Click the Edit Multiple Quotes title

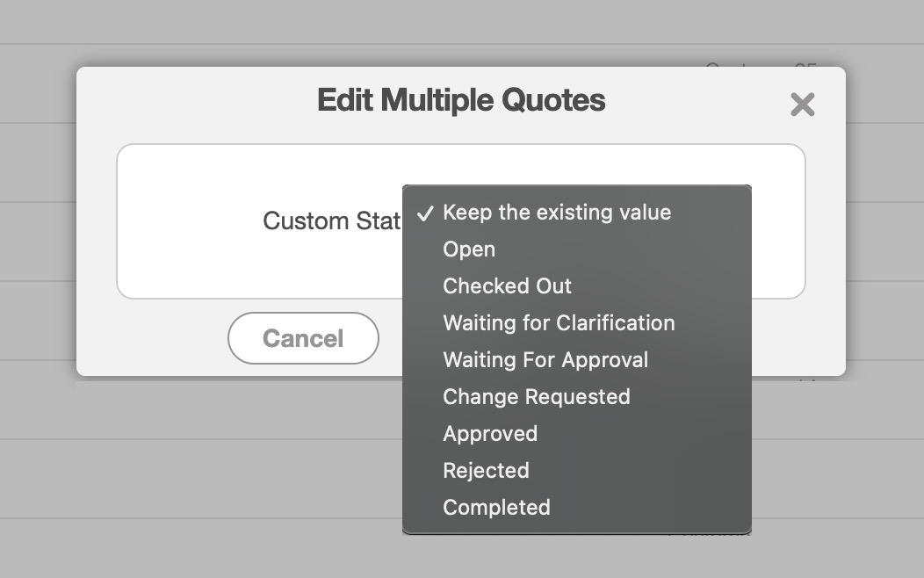(461, 100)
